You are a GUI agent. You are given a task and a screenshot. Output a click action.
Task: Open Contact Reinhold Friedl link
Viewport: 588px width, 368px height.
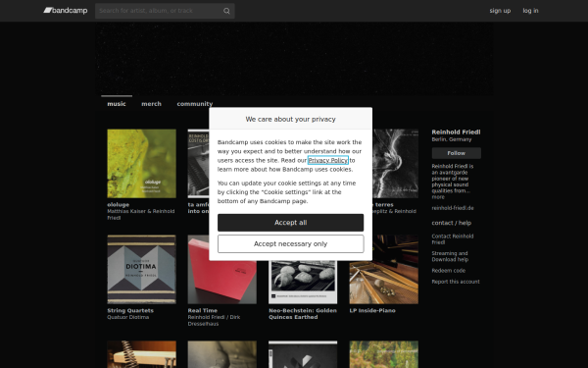(452, 239)
